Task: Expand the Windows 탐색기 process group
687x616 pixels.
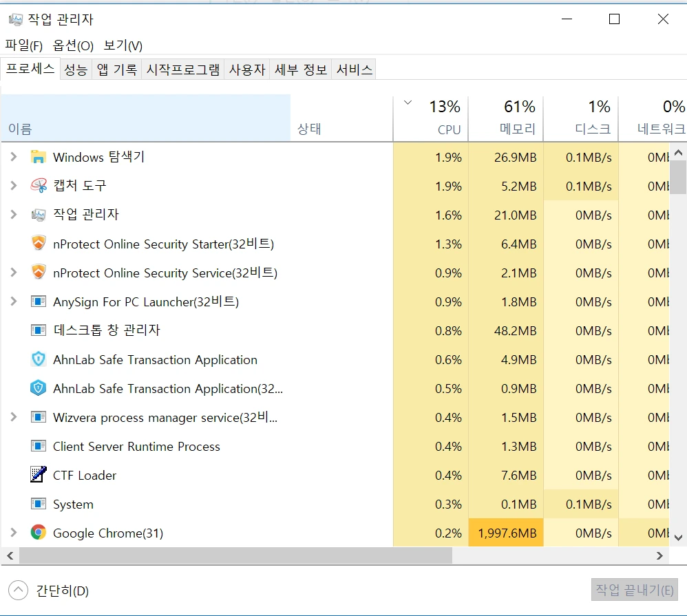Action: click(x=14, y=157)
